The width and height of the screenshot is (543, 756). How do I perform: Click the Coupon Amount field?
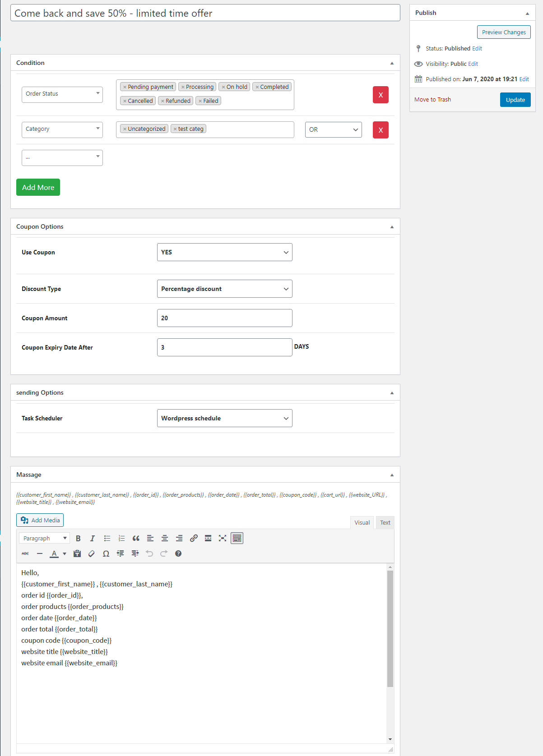coord(225,318)
